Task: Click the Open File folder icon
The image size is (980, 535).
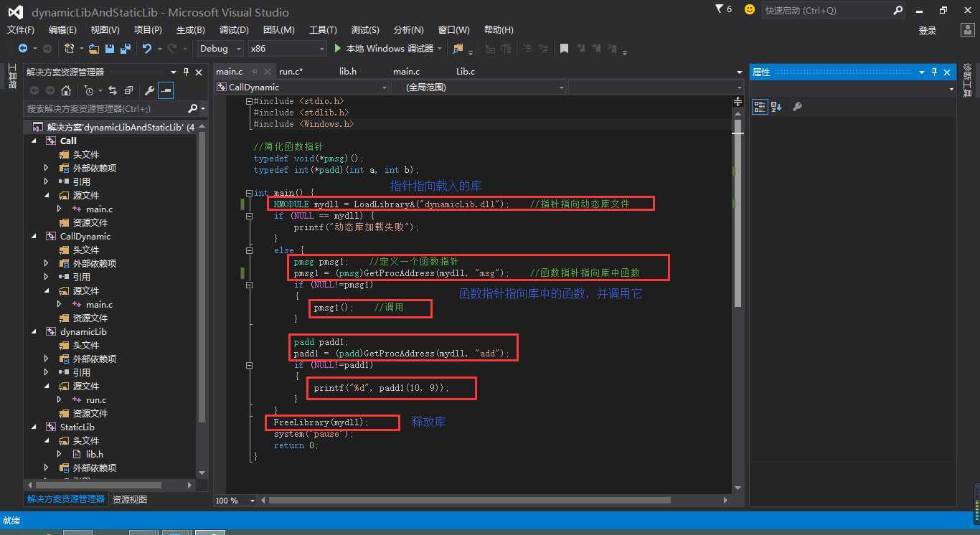Action: (94, 49)
